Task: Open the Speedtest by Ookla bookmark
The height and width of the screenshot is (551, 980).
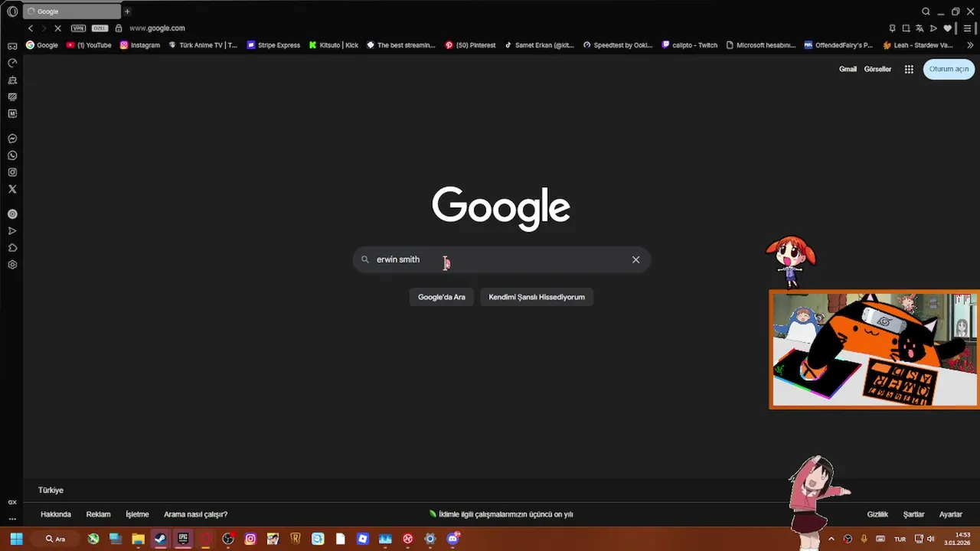Action: pos(618,45)
